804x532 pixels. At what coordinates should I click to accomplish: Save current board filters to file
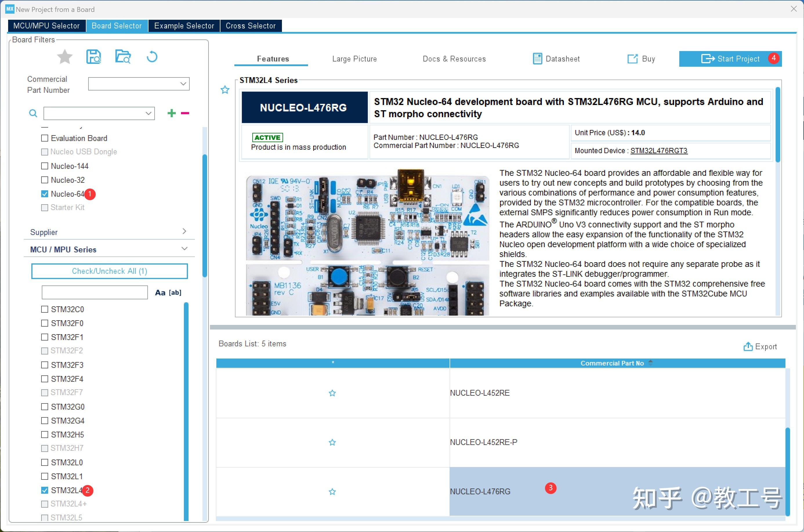[x=94, y=56]
